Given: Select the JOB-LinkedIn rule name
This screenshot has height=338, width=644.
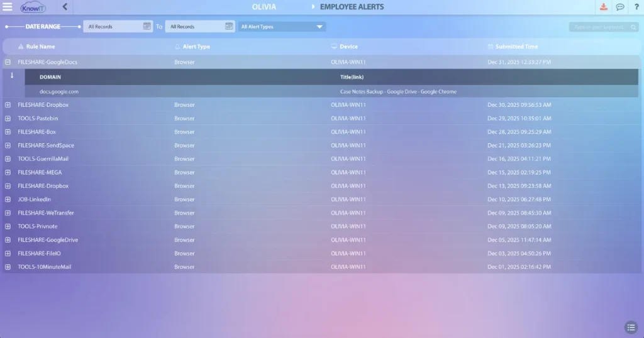Looking at the screenshot, I should point(34,199).
